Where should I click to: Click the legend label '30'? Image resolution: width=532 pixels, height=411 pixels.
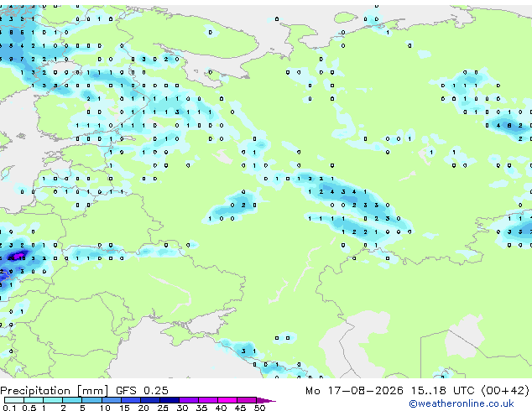[182, 408]
